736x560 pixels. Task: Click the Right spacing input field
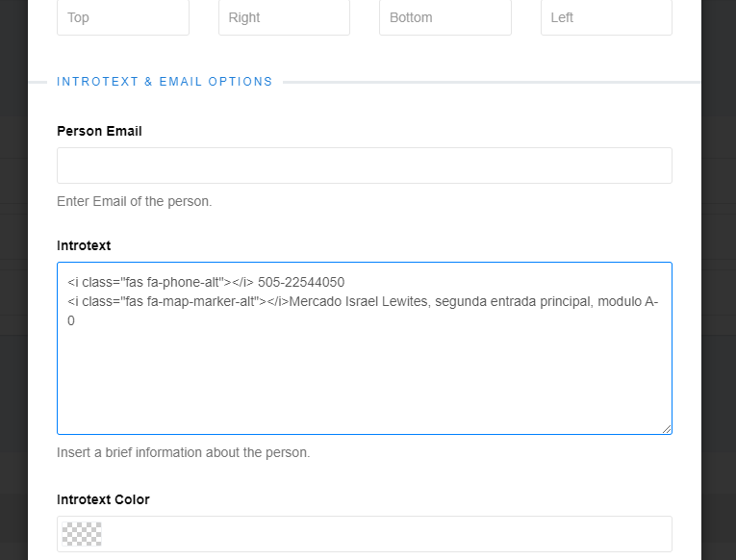284,17
